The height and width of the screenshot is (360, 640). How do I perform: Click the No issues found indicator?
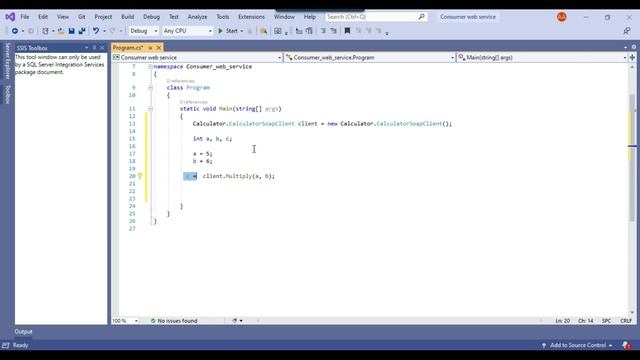174,321
